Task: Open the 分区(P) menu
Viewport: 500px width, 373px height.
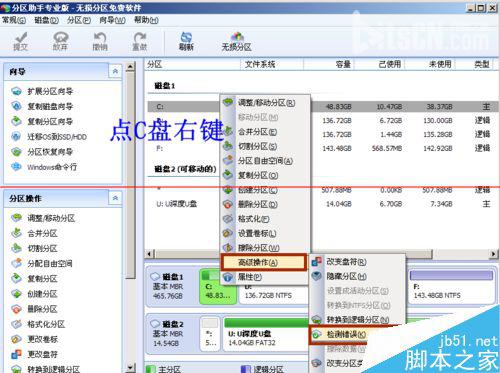Action: [x=79, y=20]
